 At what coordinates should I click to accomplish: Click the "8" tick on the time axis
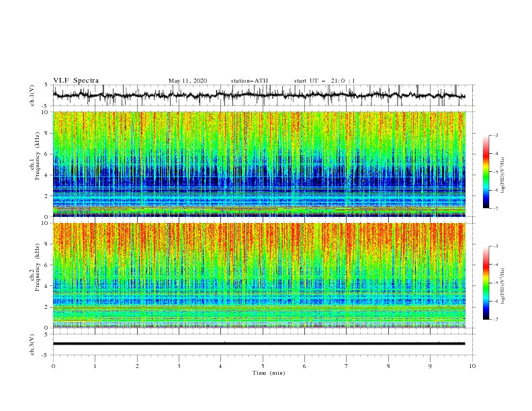[x=388, y=366]
